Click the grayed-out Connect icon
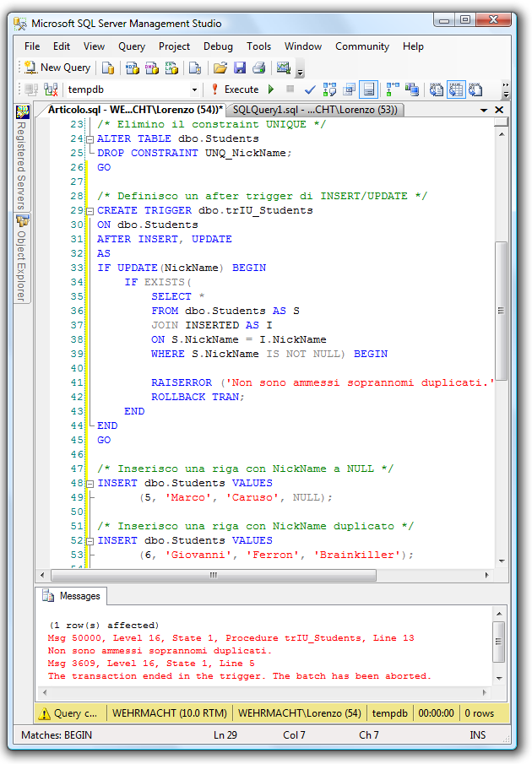 (32, 89)
